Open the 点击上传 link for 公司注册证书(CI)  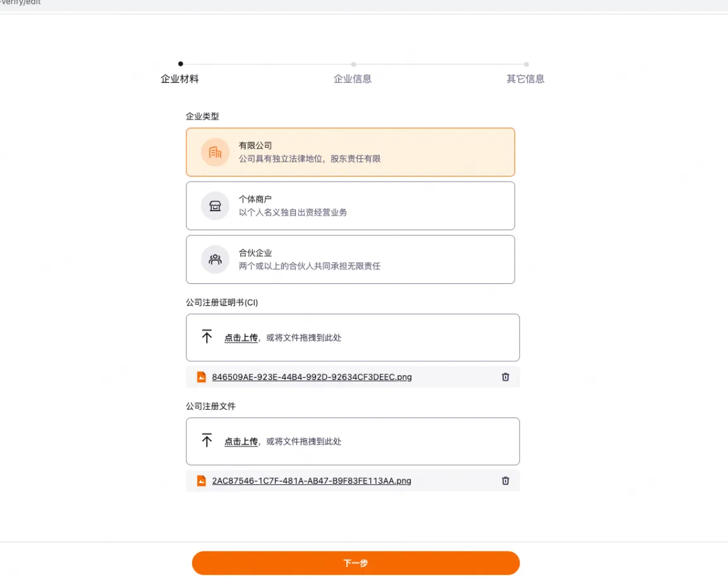[x=241, y=337]
